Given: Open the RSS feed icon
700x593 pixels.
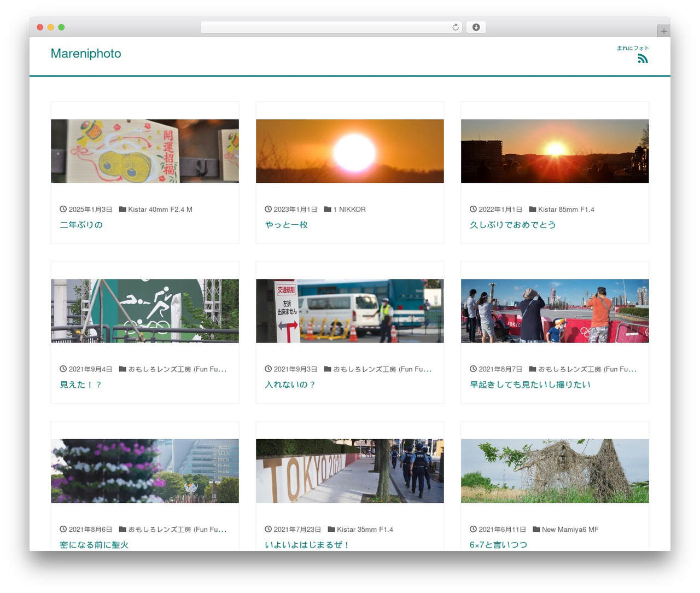Looking at the screenshot, I should coord(643,59).
